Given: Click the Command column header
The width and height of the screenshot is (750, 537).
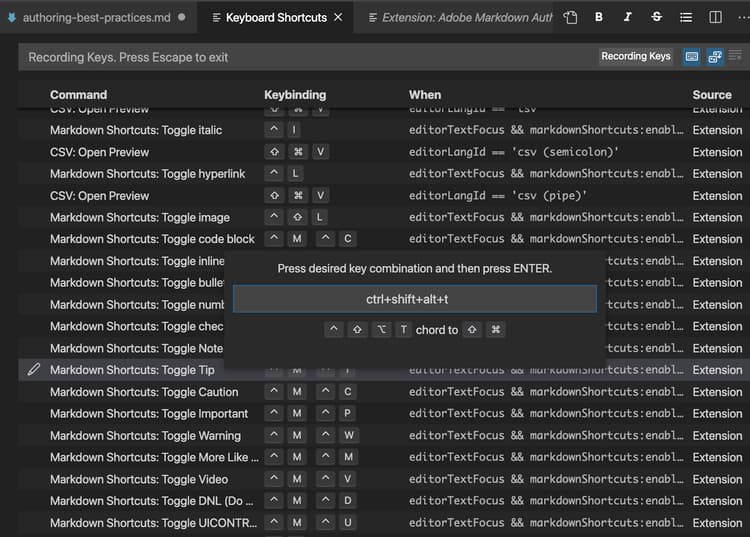Looking at the screenshot, I should point(78,95).
